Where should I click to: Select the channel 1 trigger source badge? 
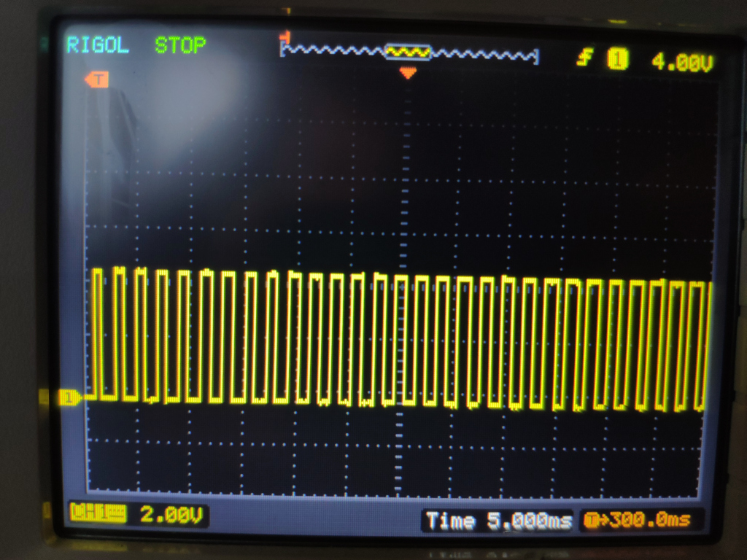618,60
